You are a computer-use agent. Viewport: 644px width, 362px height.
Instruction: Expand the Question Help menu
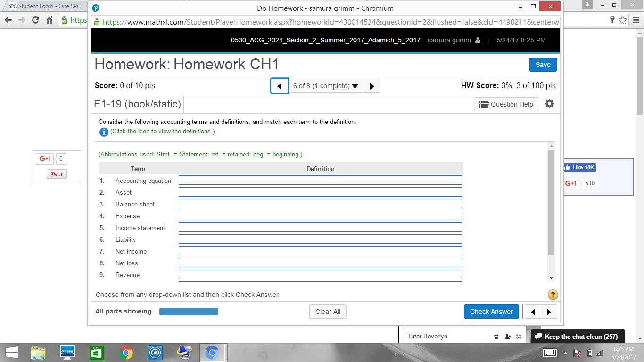coord(506,104)
